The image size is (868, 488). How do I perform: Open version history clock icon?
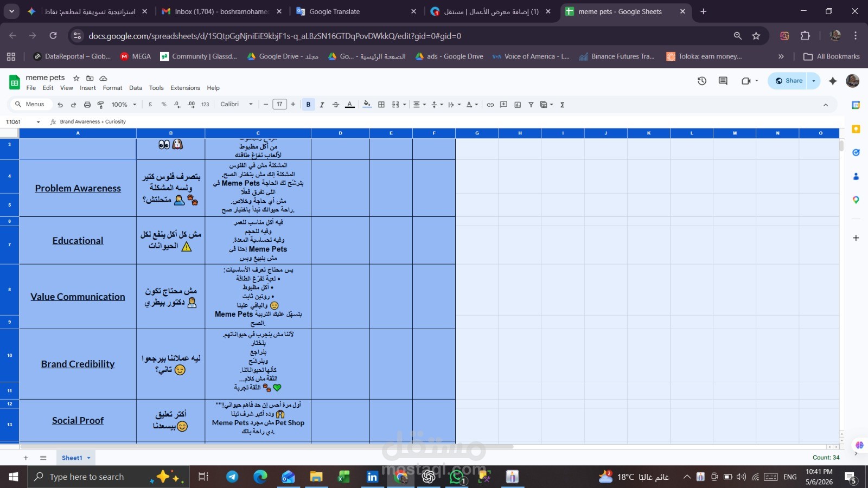tap(702, 81)
